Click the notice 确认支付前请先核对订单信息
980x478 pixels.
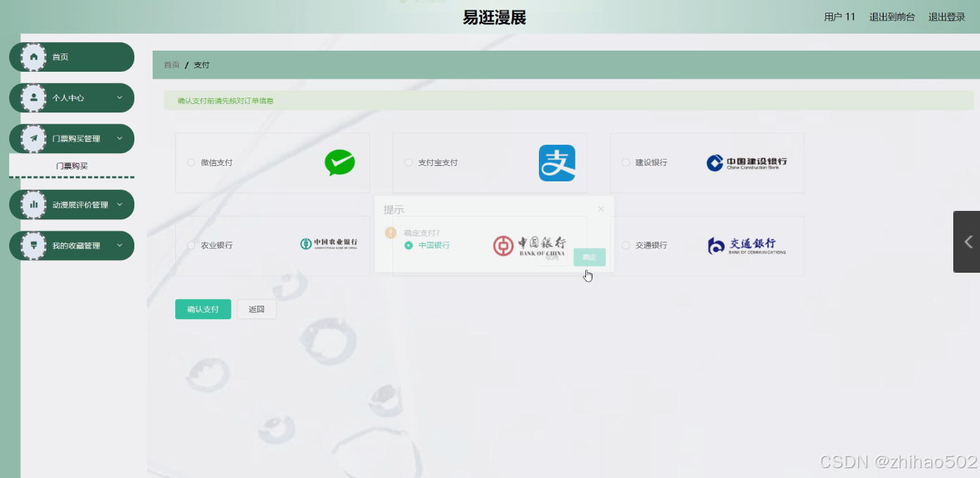(x=226, y=101)
